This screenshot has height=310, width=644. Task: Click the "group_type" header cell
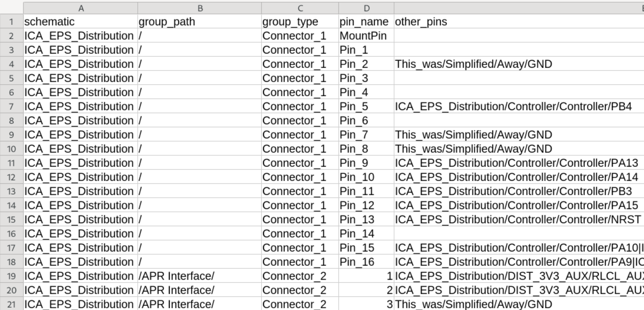300,22
